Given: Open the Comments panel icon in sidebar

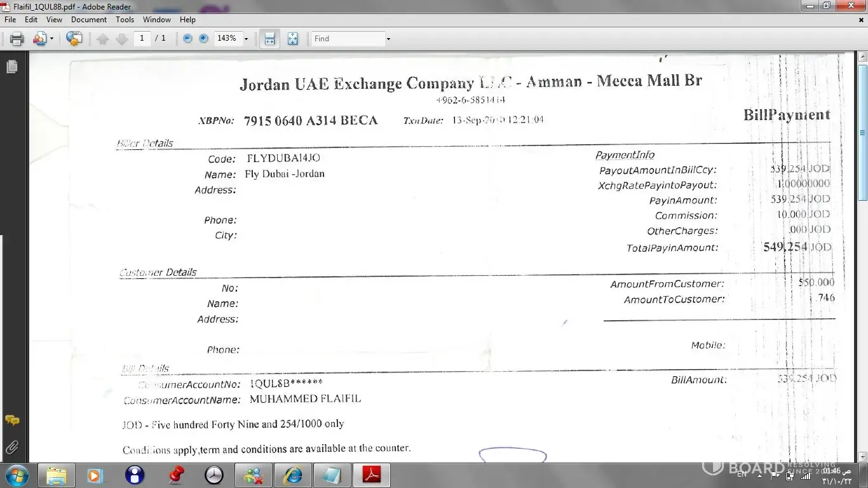Looking at the screenshot, I should click(11, 421).
